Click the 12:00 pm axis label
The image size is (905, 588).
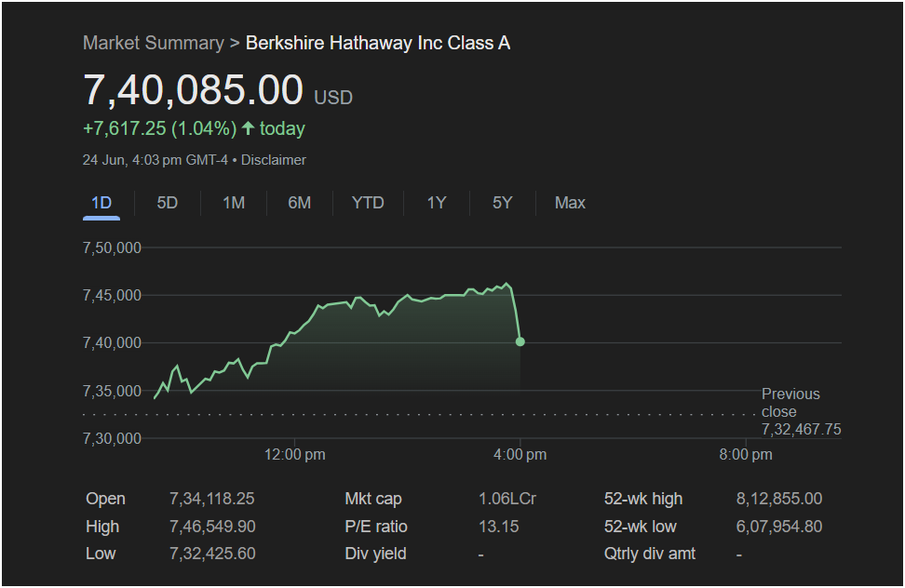(295, 454)
